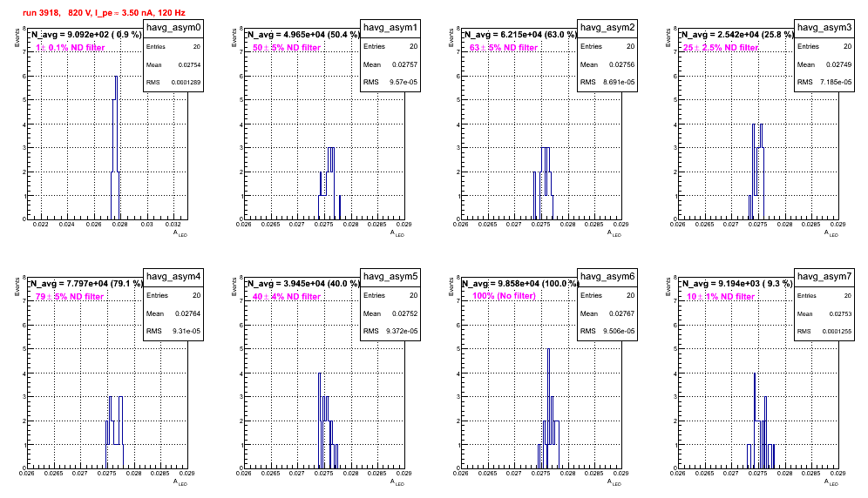Click Mean value 0.02767 in havg_asym6
Viewport: 868px width, 498px height.
(621, 313)
